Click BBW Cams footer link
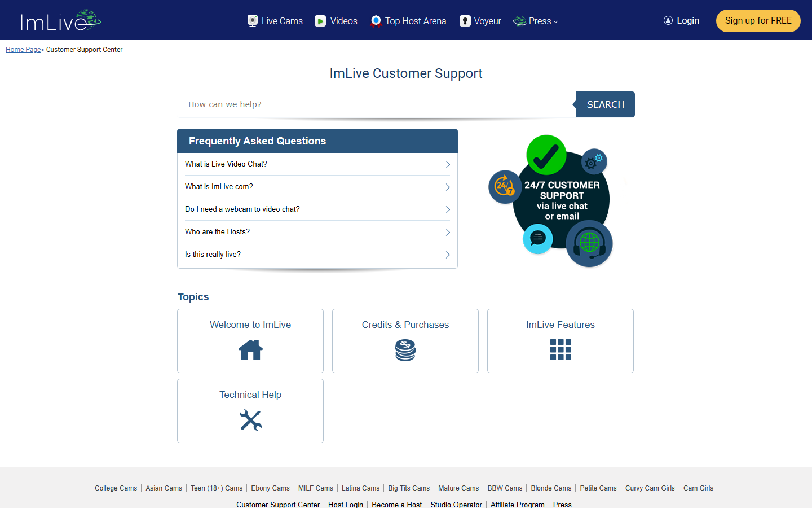The width and height of the screenshot is (812, 508). pos(505,488)
